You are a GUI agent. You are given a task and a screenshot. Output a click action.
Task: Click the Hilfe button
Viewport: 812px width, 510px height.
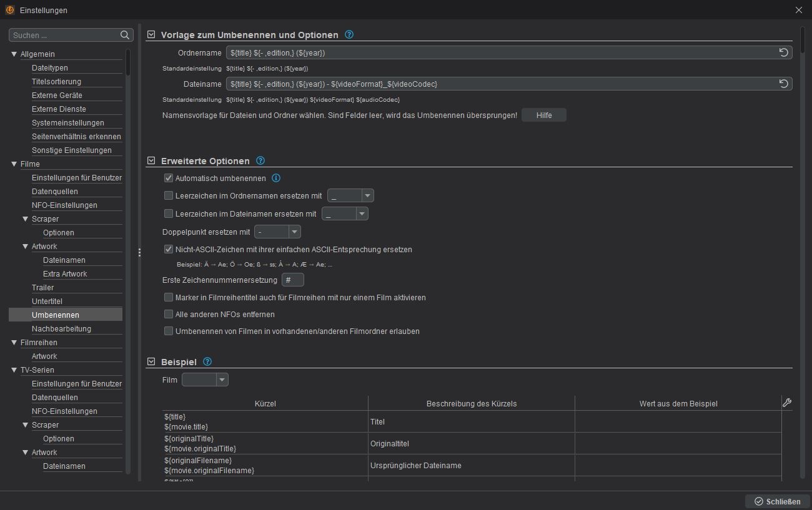tap(544, 115)
